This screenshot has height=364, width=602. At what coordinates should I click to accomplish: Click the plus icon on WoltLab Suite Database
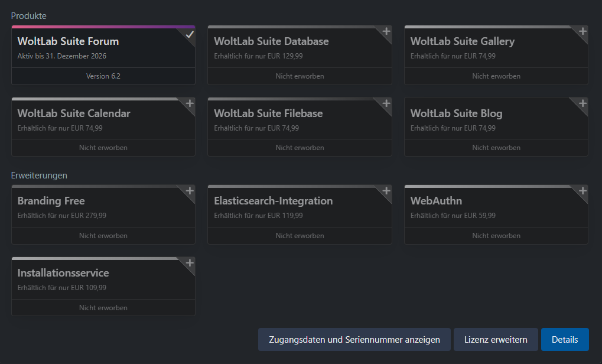386,32
